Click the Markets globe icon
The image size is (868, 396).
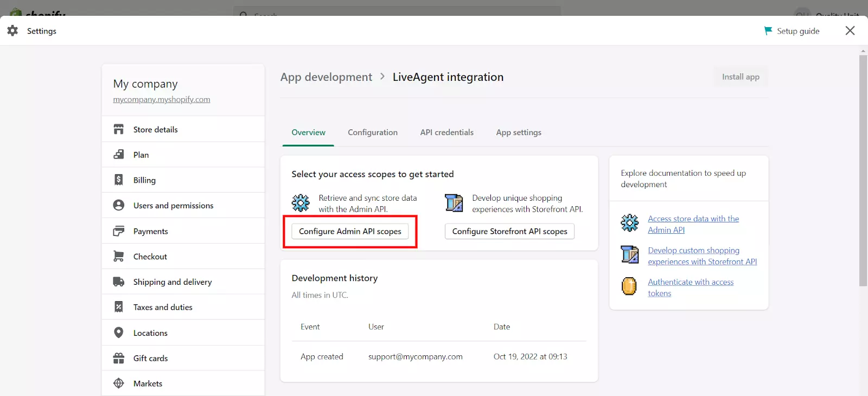click(119, 384)
